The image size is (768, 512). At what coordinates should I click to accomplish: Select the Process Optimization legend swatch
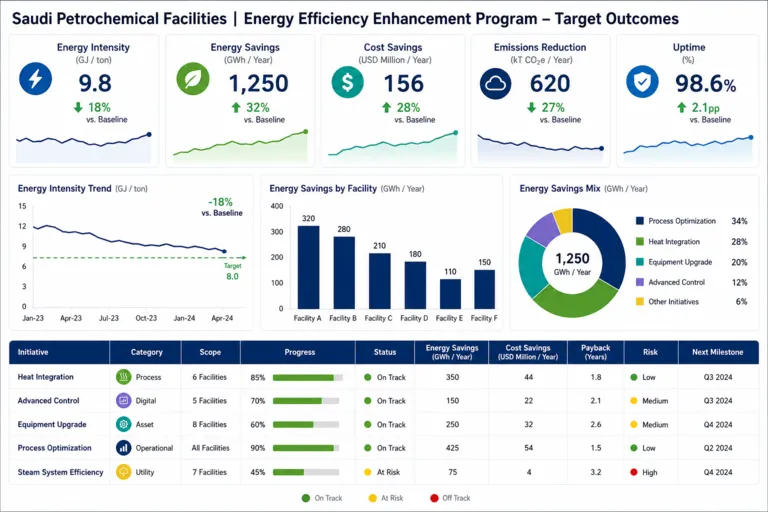point(640,221)
